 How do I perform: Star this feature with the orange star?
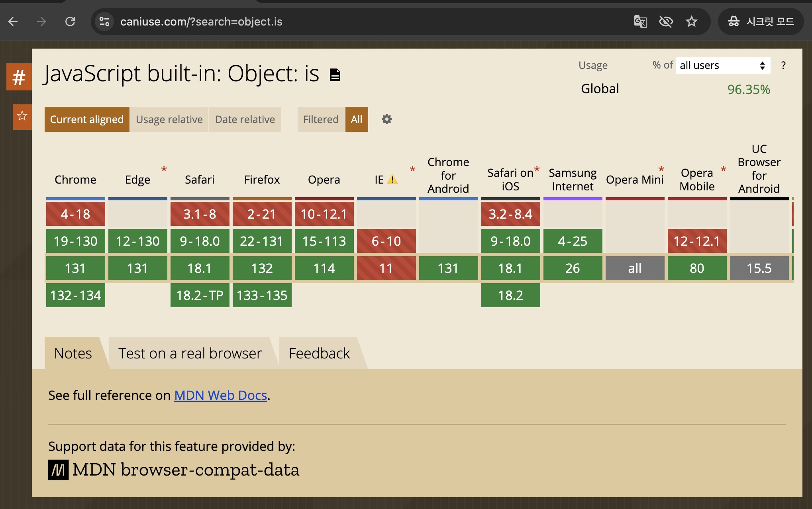click(22, 117)
